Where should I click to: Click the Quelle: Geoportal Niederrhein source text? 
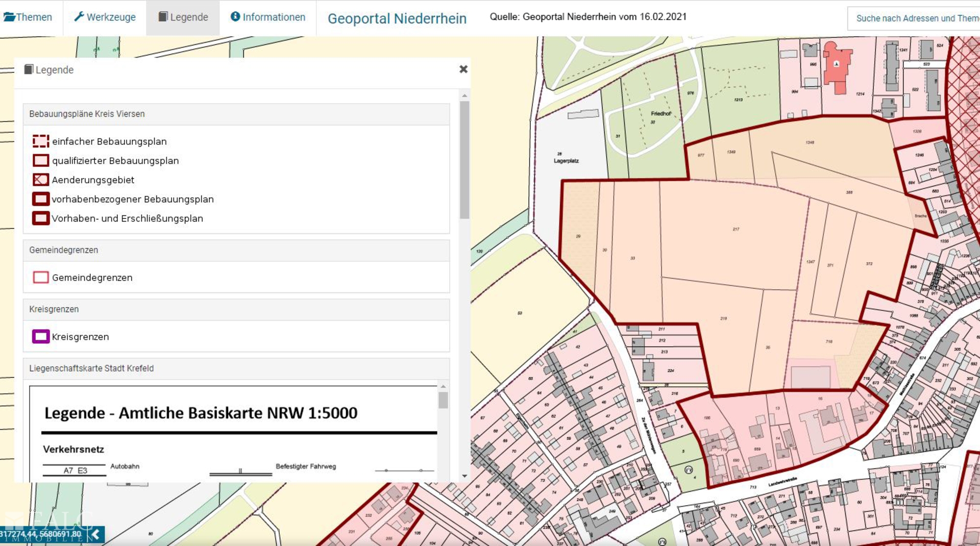pyautogui.click(x=588, y=17)
